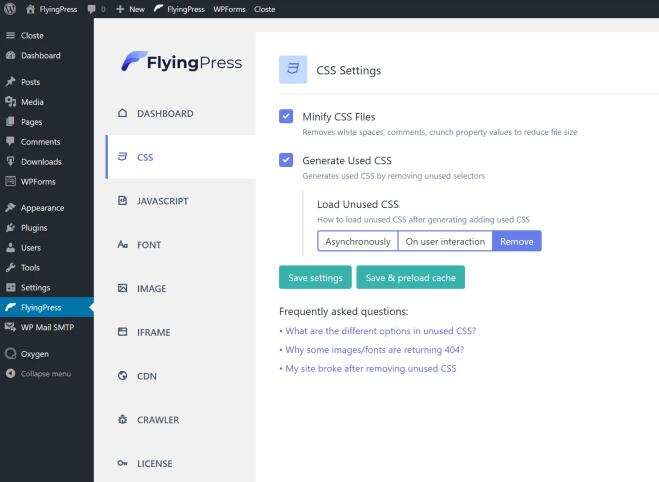Click the Collapse menu label

pyautogui.click(x=46, y=374)
